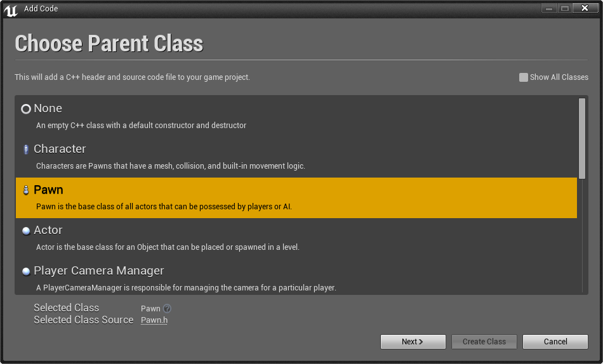Click the Pawn chess-piece icon
Image resolution: width=603 pixels, height=364 pixels.
(26, 190)
